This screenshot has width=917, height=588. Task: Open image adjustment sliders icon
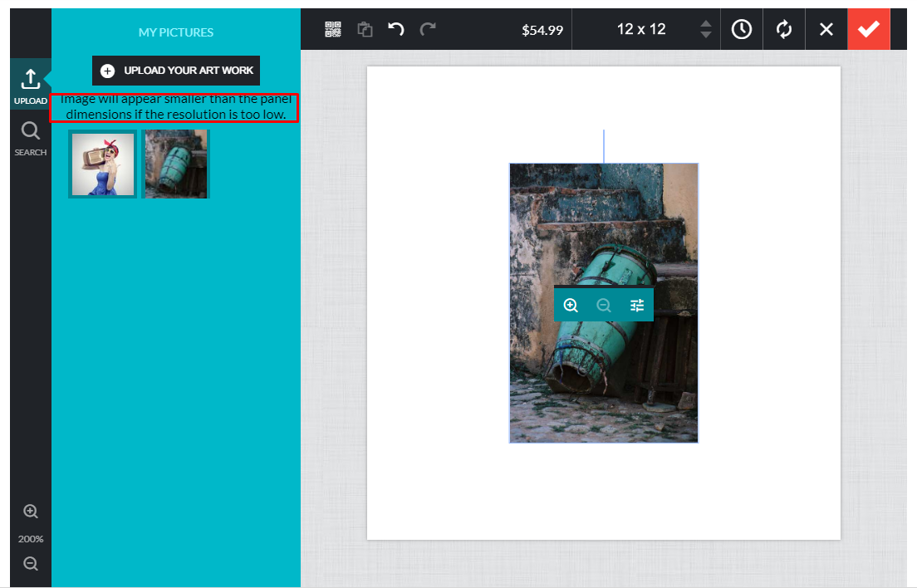point(637,305)
